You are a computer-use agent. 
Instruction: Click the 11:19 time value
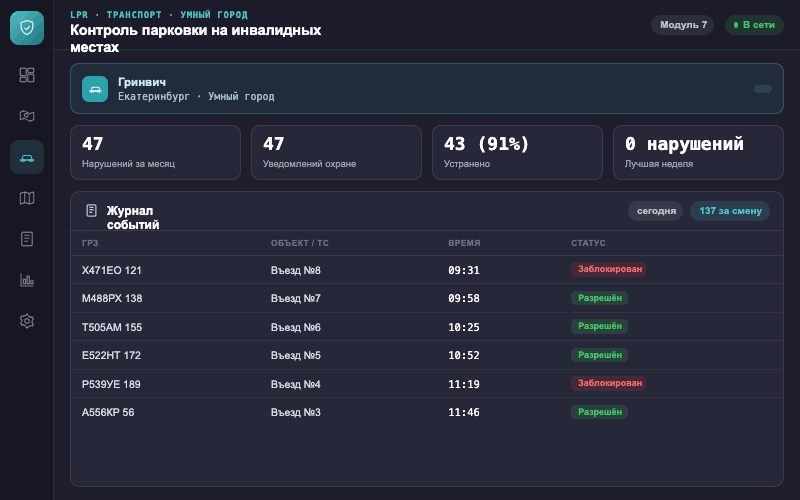[x=464, y=384]
